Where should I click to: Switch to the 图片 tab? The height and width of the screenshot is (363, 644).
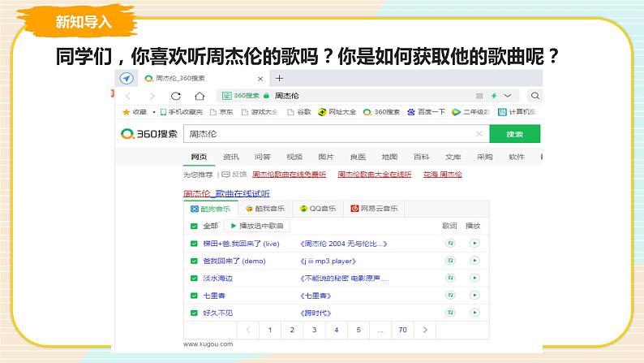[326, 157]
